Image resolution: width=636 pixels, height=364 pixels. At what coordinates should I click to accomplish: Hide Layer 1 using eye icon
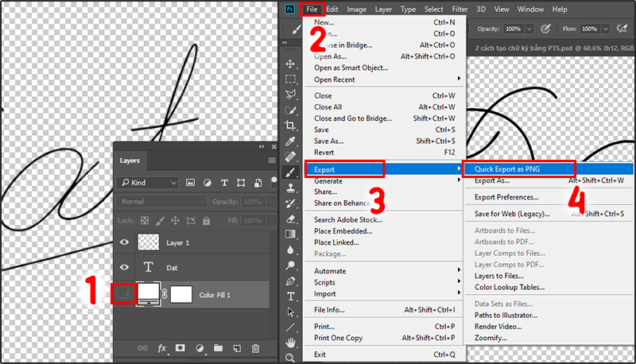coord(124,242)
